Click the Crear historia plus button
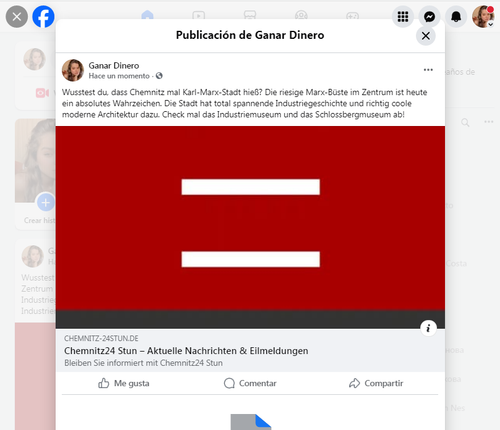The image size is (500, 430). 46,202
